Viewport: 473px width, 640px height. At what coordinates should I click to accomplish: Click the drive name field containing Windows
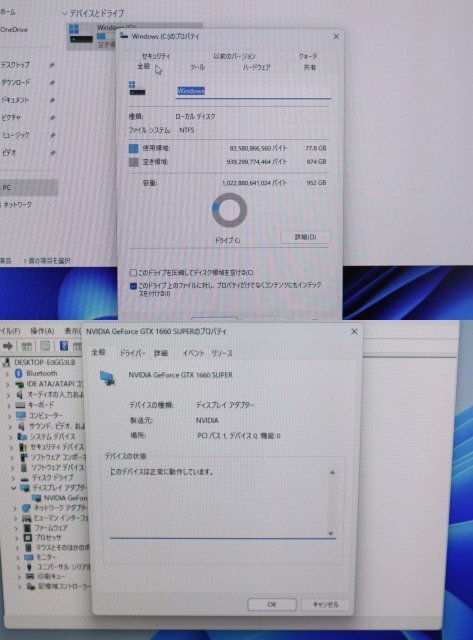click(x=253, y=91)
